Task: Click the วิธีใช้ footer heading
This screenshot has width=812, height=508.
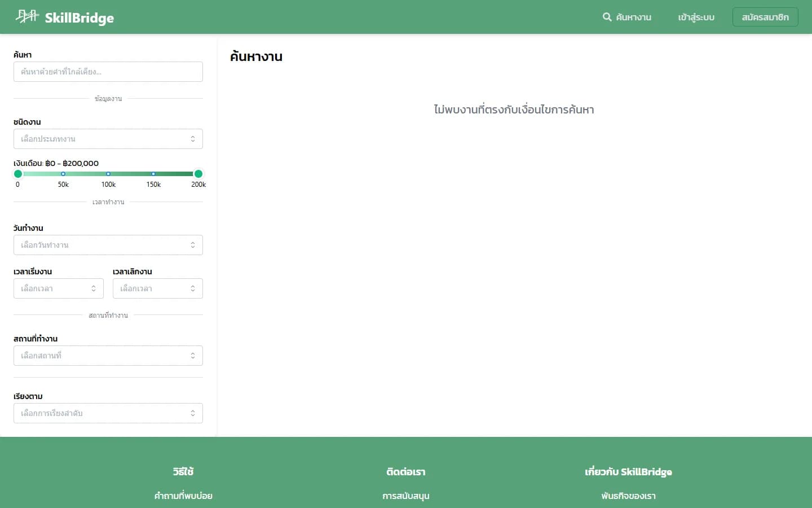Action: (x=183, y=471)
